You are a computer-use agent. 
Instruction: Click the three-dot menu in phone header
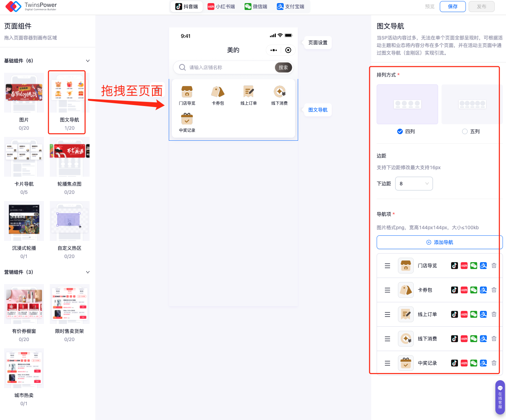[273, 50]
